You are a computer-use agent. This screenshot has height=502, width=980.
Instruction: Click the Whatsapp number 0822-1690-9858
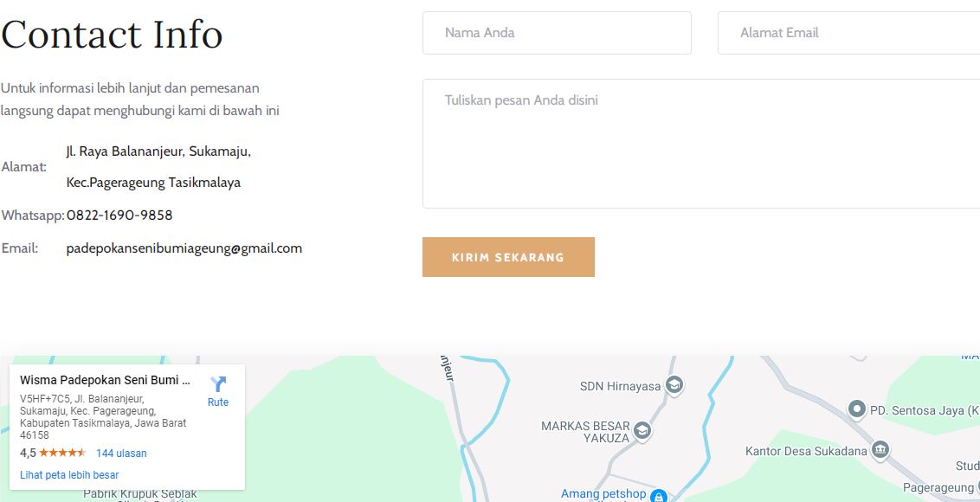(x=119, y=216)
